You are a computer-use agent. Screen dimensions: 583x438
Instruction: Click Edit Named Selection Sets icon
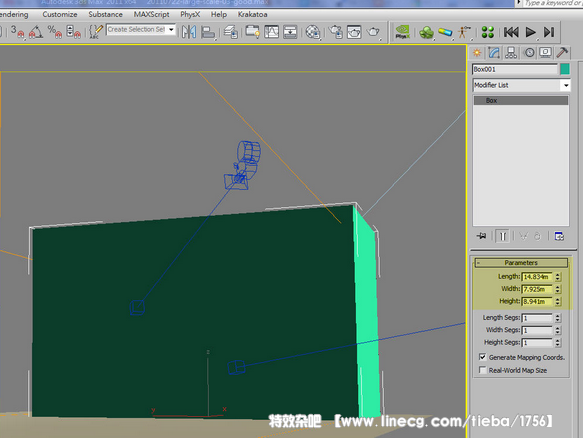point(96,32)
